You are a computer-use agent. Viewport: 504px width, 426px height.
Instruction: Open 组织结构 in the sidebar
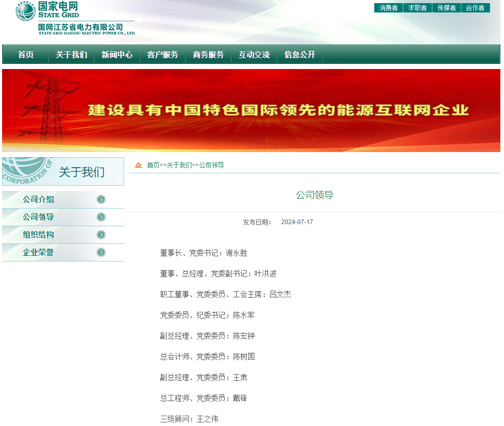coord(38,235)
